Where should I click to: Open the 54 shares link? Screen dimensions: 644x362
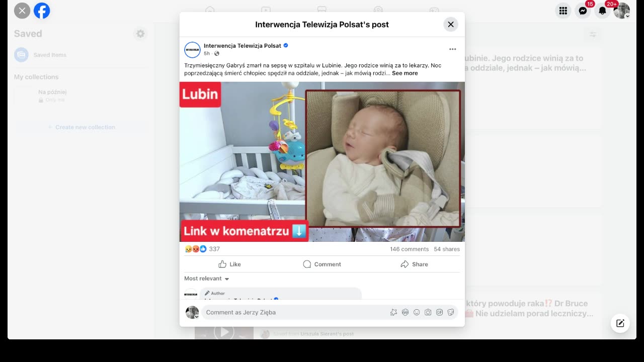click(x=447, y=249)
